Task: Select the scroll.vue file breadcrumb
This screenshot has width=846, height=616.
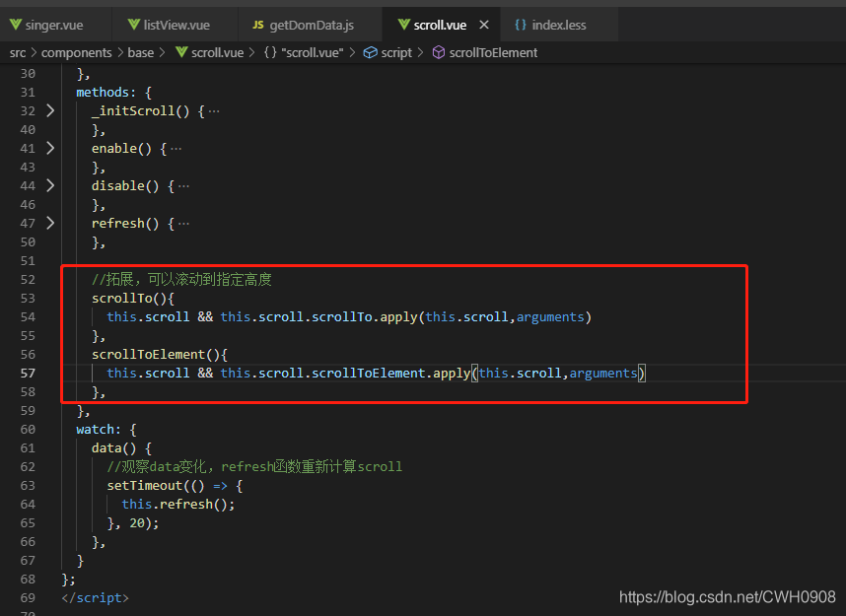Action: click(218, 53)
